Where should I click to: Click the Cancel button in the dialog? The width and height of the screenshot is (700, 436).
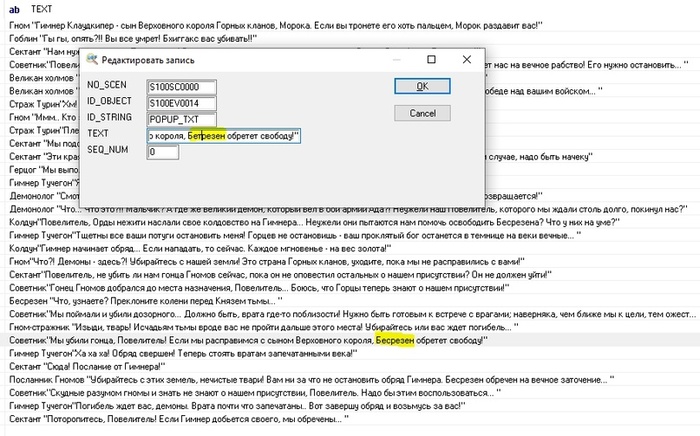pos(422,113)
